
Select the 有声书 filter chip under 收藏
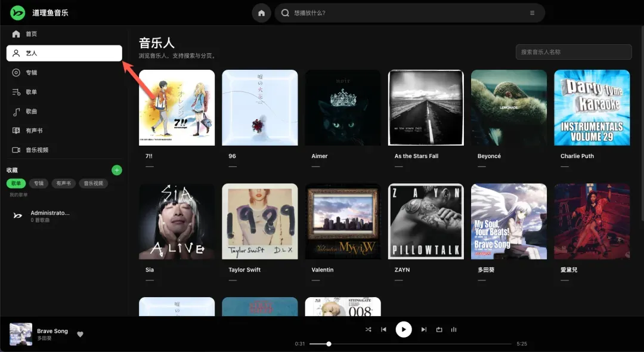pyautogui.click(x=63, y=184)
